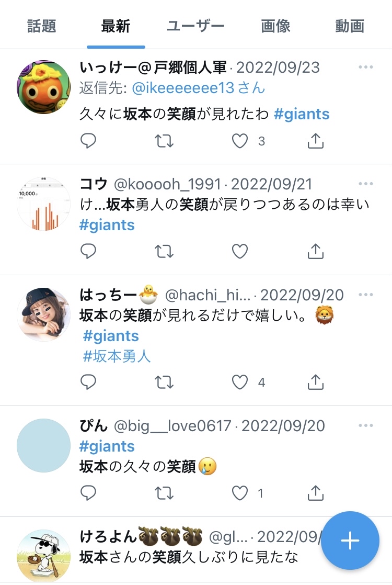Share はっちー's tweet via share icon
This screenshot has width=392, height=585.
pyautogui.click(x=315, y=382)
